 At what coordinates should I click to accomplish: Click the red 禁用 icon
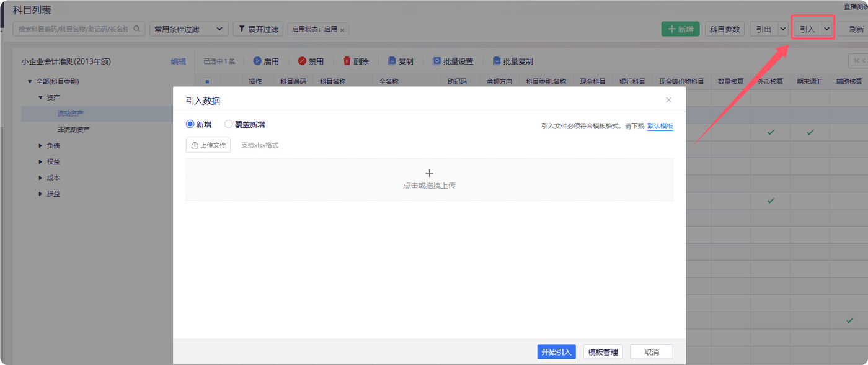point(302,61)
